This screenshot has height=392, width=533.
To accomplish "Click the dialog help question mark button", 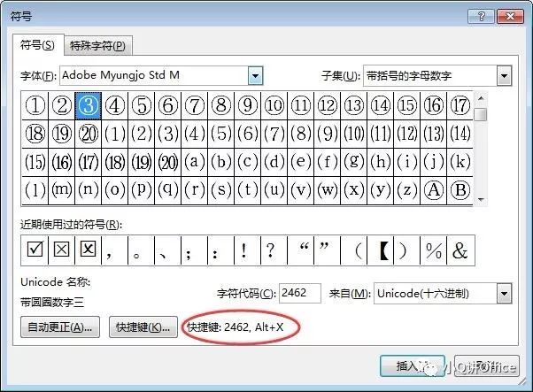I will (x=481, y=16).
